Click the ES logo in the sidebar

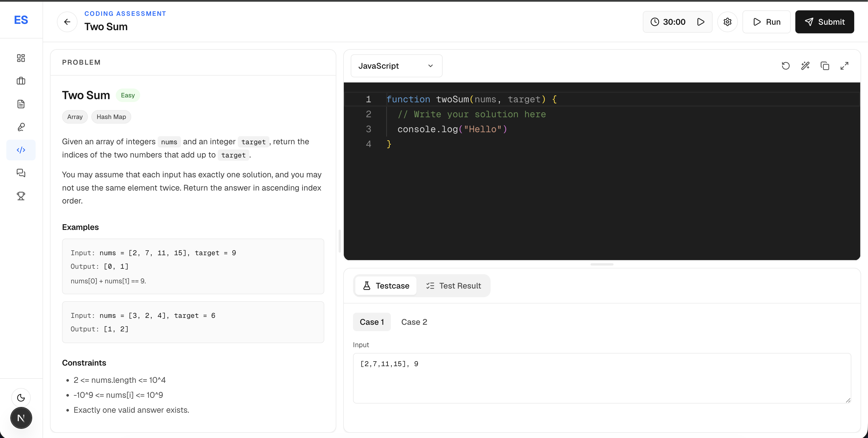(x=21, y=20)
